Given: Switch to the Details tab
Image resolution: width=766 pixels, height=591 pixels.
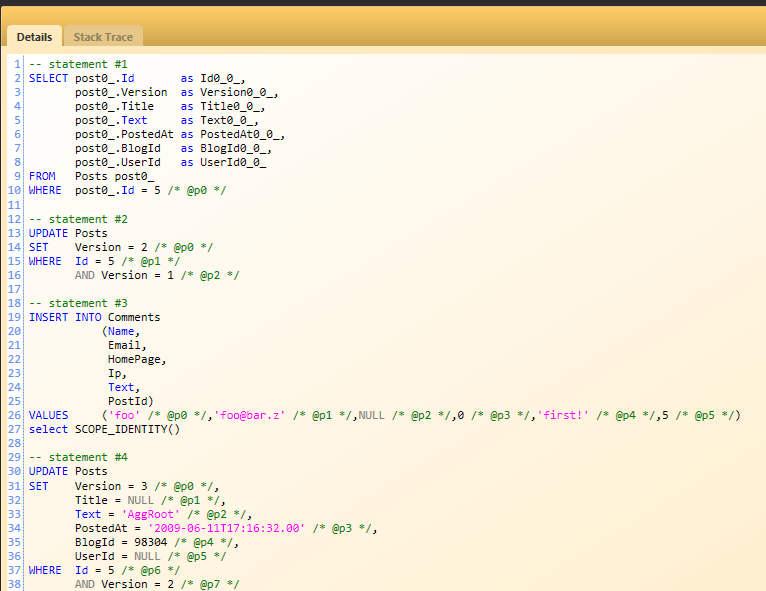Looking at the screenshot, I should click(34, 37).
